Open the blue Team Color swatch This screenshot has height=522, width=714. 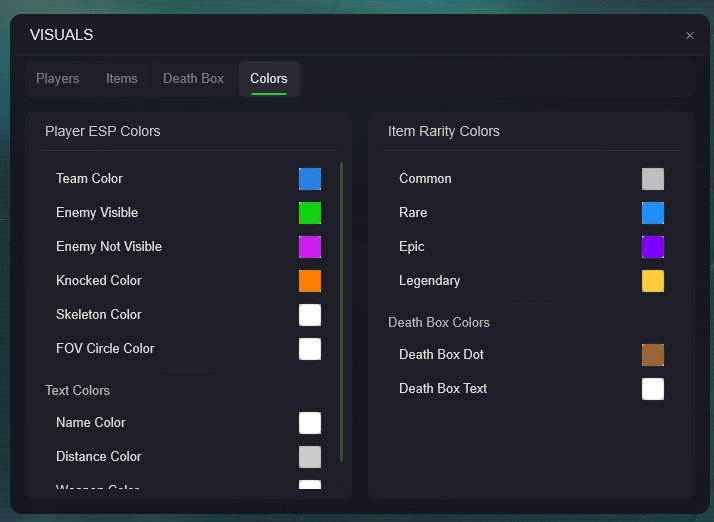point(310,179)
